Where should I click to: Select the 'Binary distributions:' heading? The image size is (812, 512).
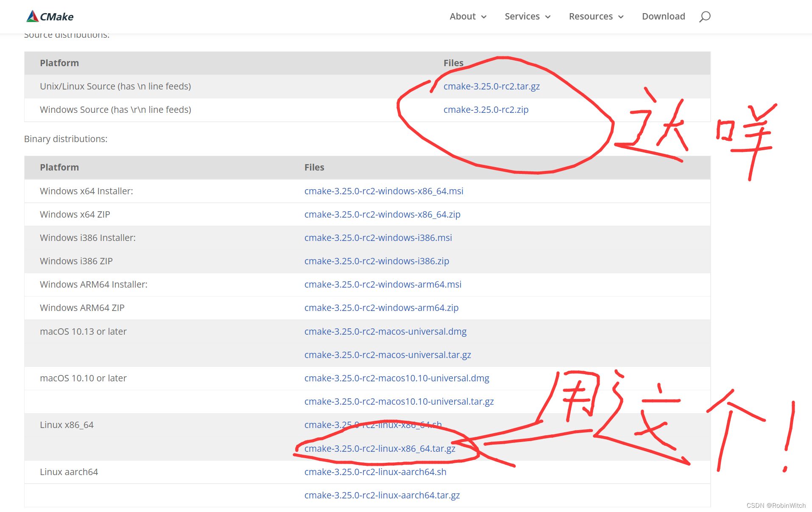pos(66,139)
